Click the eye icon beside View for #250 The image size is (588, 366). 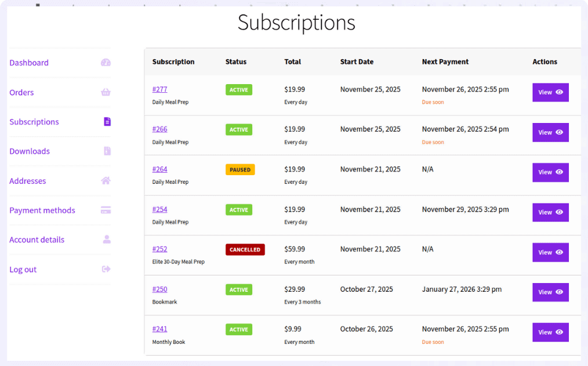tap(559, 292)
